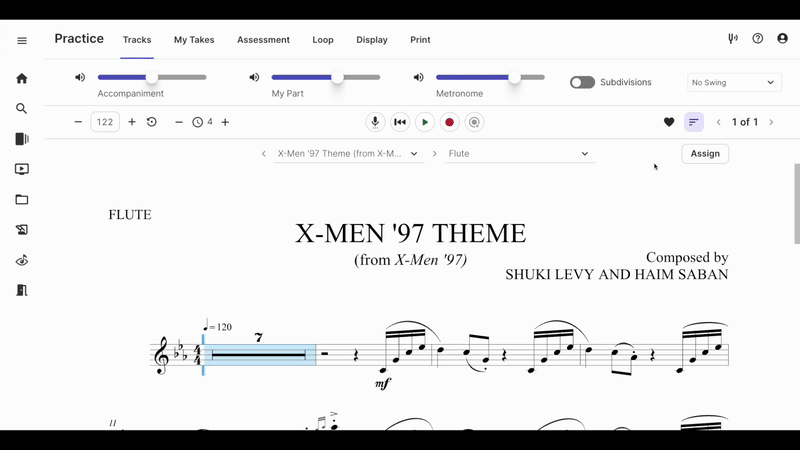Reset the tempo with the restore icon
This screenshot has width=800, height=450.
[x=152, y=122]
